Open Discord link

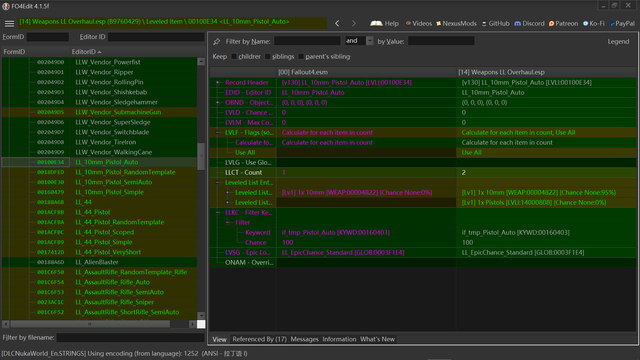pyautogui.click(x=529, y=24)
